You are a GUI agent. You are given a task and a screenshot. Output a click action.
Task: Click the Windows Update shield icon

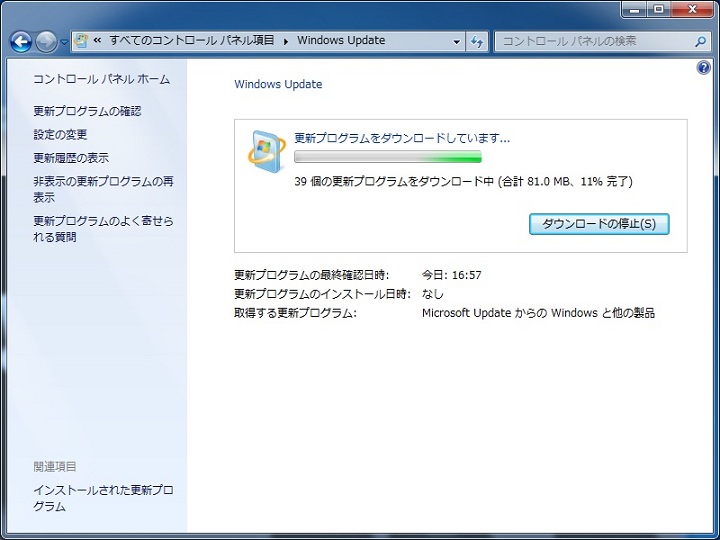(267, 152)
